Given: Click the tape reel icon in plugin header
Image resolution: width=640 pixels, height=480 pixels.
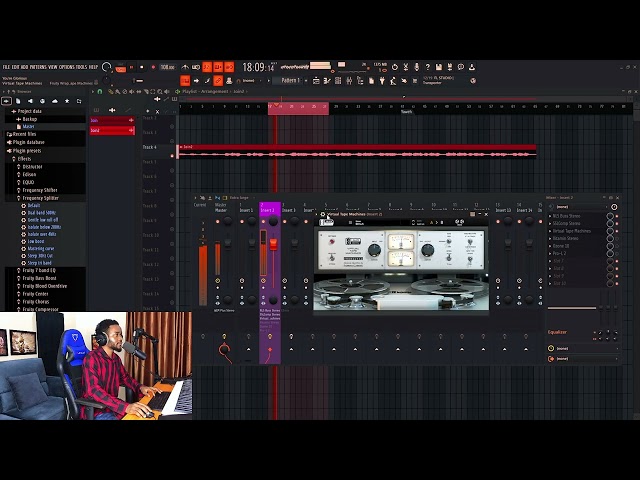Looking at the screenshot, I should 460,222.
